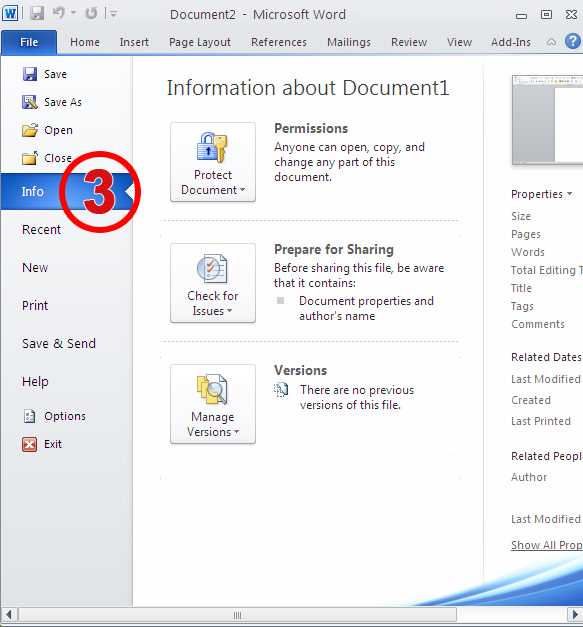Open Word Options icon
583x627 pixels.
[30, 416]
